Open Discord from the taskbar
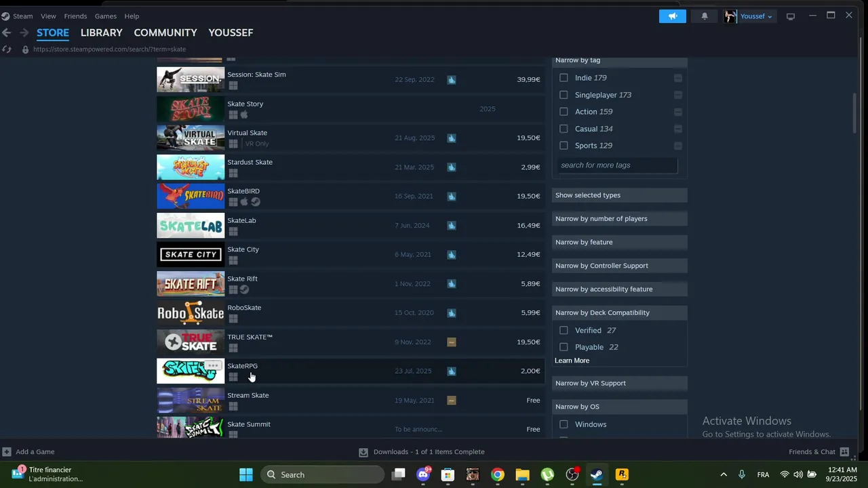The image size is (868, 488). [423, 474]
